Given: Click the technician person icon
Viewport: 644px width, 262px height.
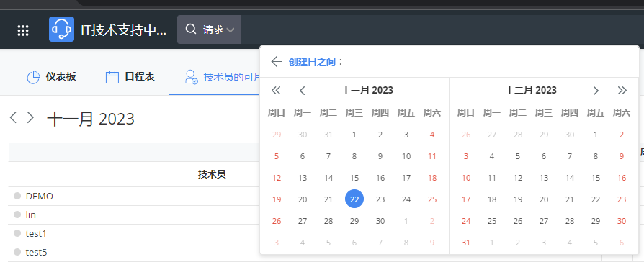Looking at the screenshot, I should 192,77.
